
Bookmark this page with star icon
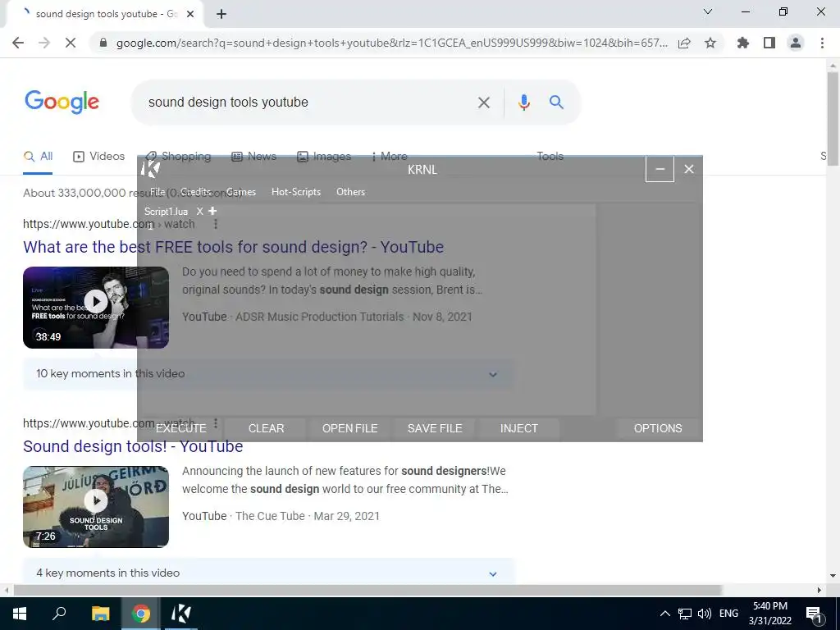point(710,43)
